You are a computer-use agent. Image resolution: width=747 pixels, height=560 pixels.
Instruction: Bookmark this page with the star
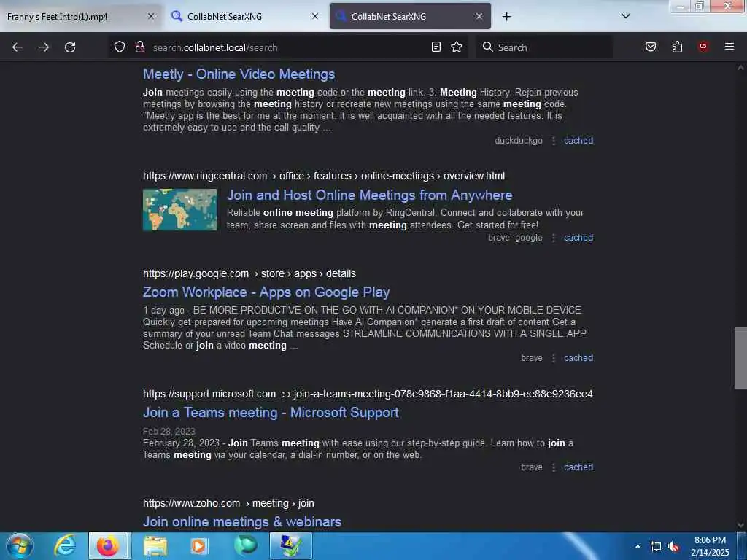coord(457,47)
